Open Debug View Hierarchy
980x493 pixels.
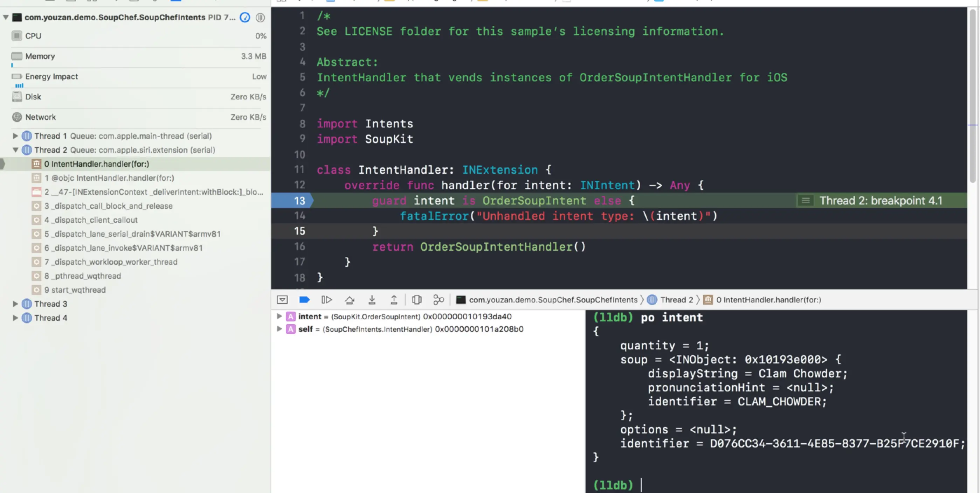pyautogui.click(x=416, y=300)
